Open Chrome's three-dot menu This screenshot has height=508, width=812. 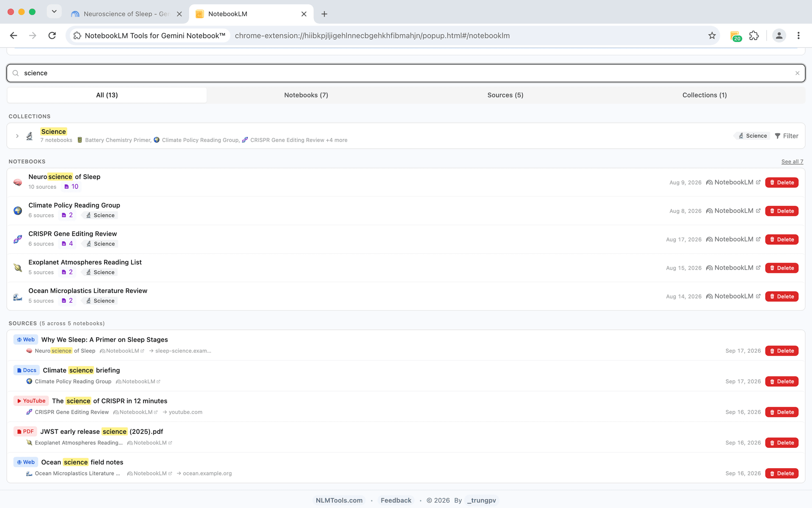tap(798, 36)
